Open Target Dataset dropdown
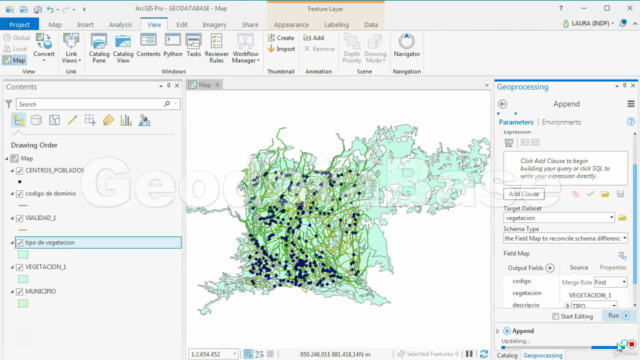Viewport: 640px width, 360px height. point(611,218)
